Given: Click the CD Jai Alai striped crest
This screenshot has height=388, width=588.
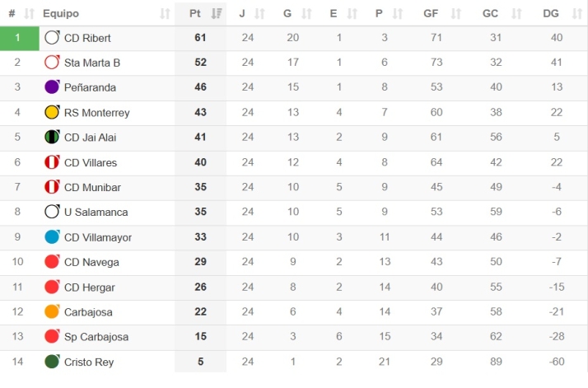Looking at the screenshot, I should pyautogui.click(x=52, y=137).
